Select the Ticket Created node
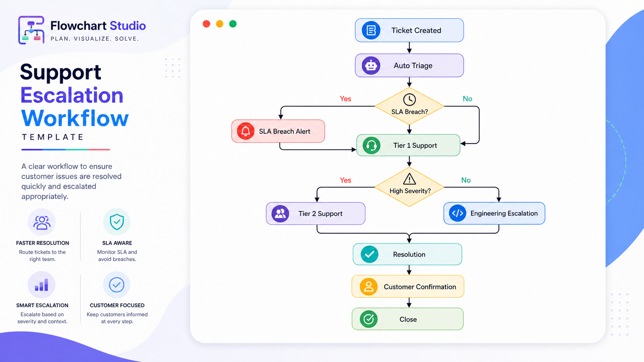 point(409,30)
